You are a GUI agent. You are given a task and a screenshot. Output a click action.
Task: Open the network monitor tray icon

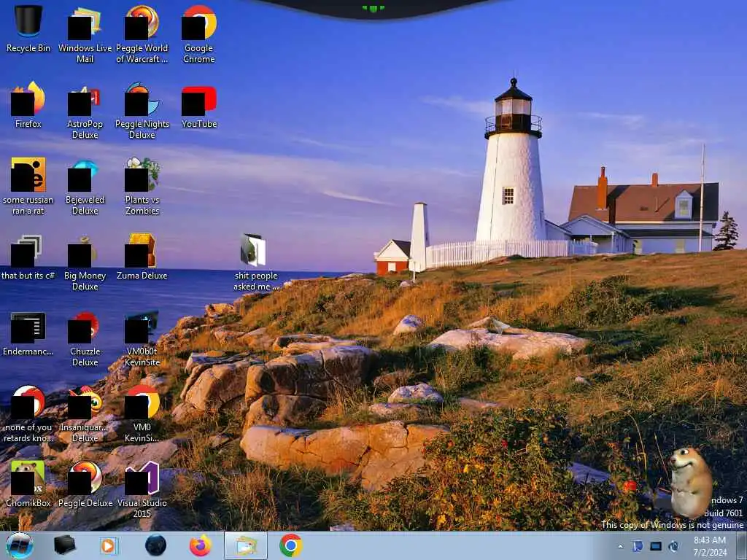click(656, 546)
